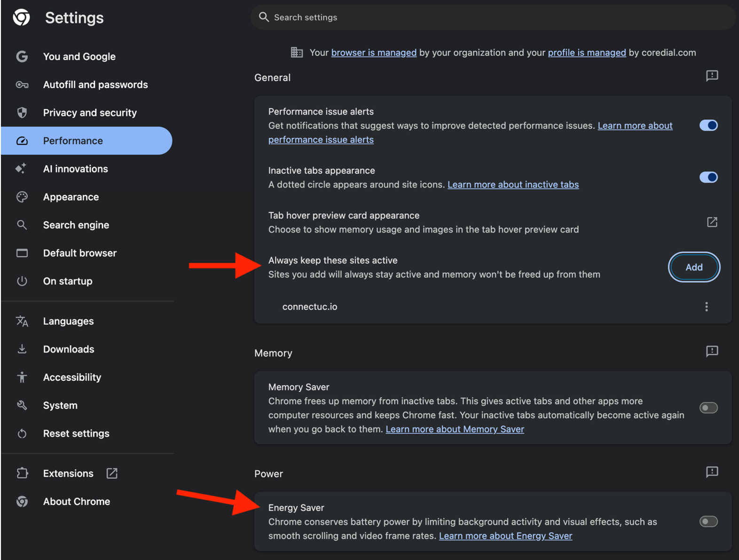Click the palette icon for Appearance
Image resolution: width=739 pixels, height=560 pixels.
pos(22,197)
